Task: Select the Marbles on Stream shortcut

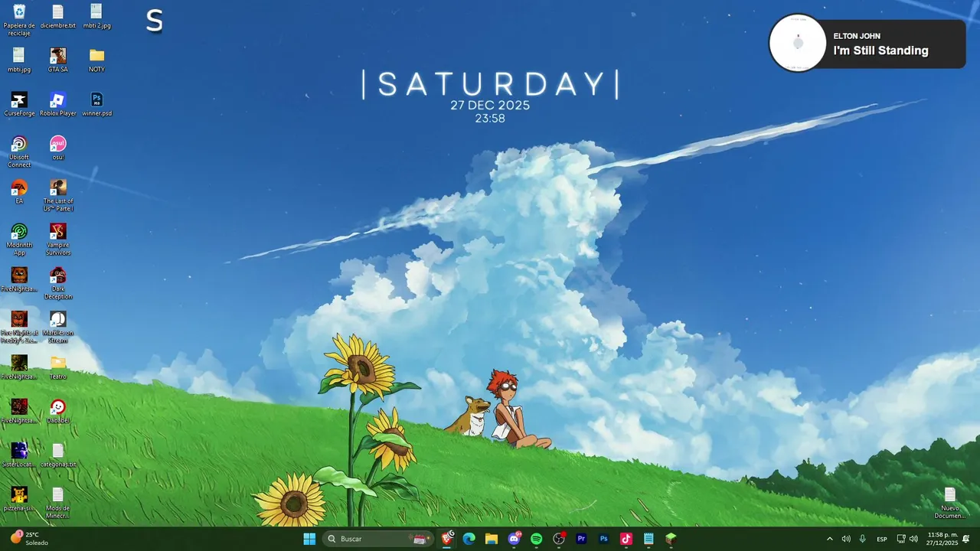Action: pos(58,328)
